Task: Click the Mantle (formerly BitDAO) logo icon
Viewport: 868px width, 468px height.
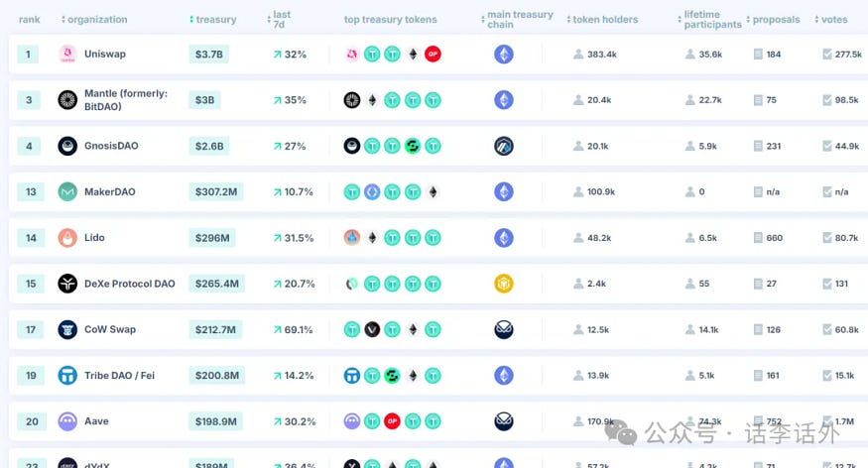Action: click(67, 100)
